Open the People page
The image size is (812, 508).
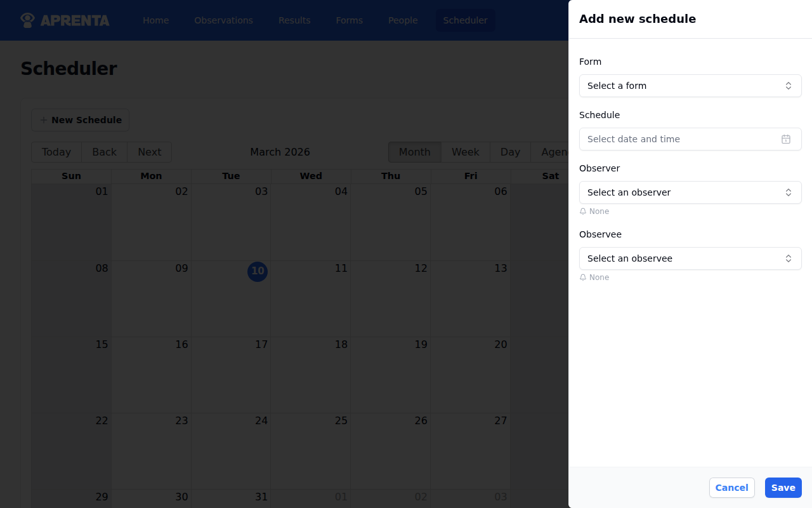(403, 20)
